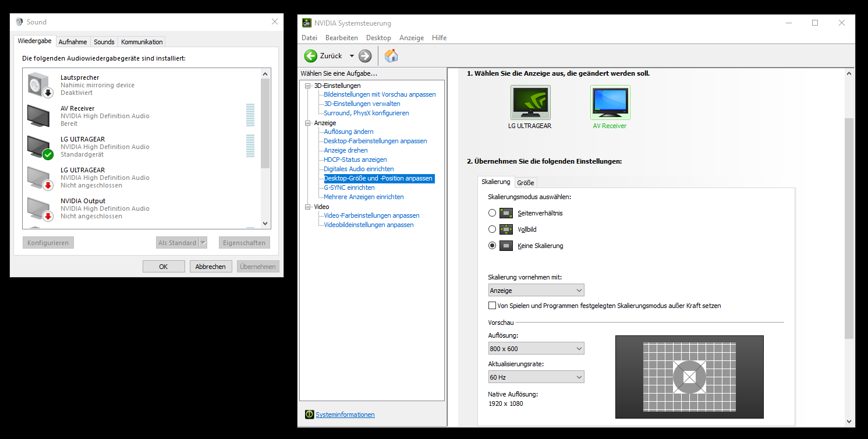Select the AV Receiver display icon
Image resolution: width=868 pixels, height=439 pixels.
[610, 102]
